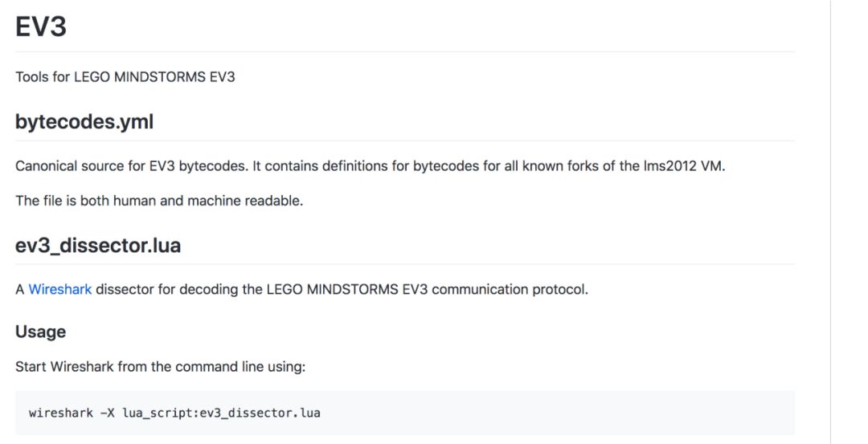Image resolution: width=868 pixels, height=444 pixels.
Task: Click the lowercase 'wireshark' command word in code
Action: click(x=61, y=413)
